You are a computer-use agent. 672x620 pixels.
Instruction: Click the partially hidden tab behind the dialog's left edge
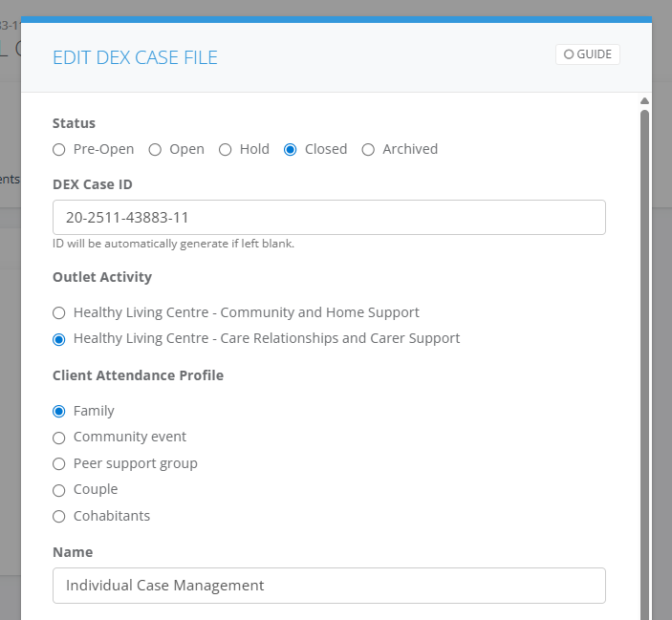point(10,179)
